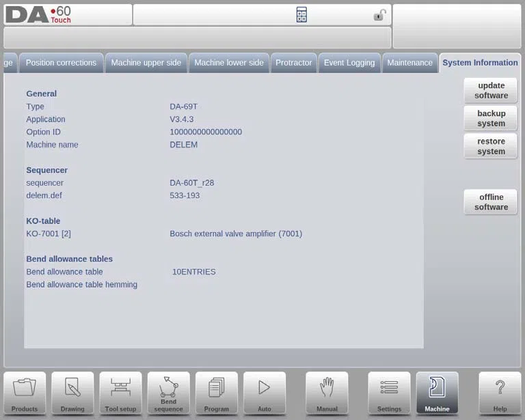525x420 pixels.
Task: Switch to the Maintenance tab
Action: pos(410,63)
